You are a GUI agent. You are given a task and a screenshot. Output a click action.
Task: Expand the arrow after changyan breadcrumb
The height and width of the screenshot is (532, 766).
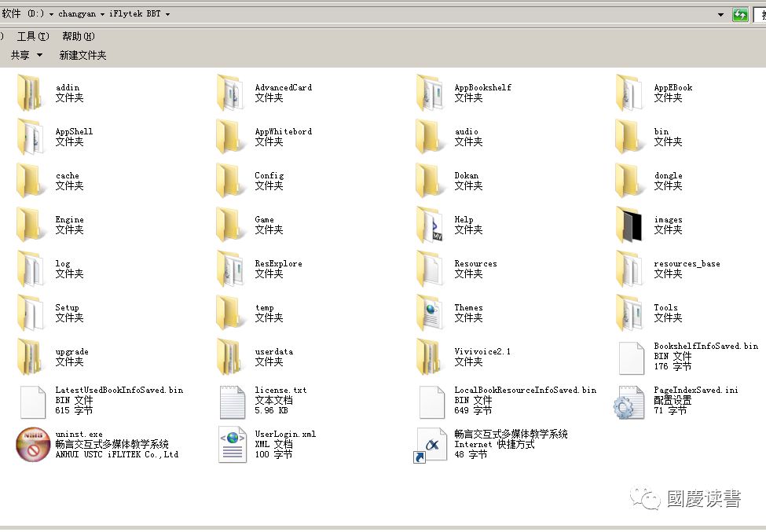pos(103,14)
